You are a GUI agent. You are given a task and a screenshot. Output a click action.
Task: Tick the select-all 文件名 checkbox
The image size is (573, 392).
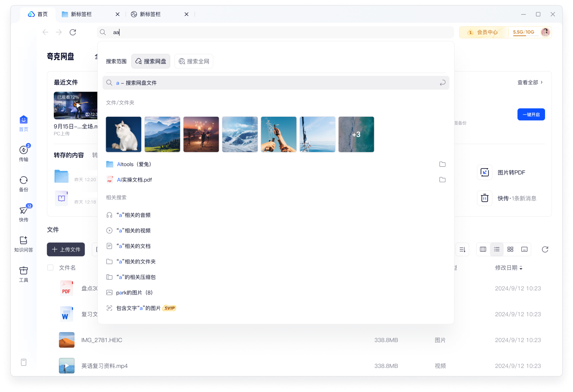[50, 267]
